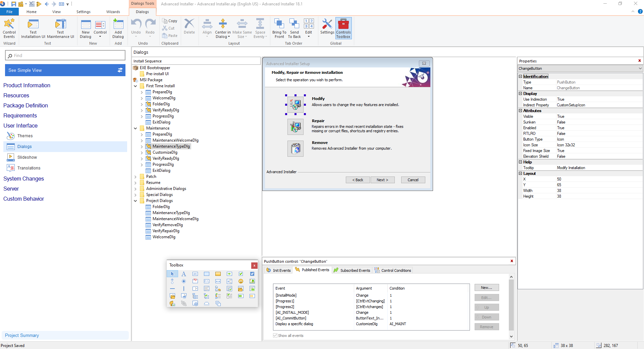Screen dimensions: 644x349
Task: Uncheck the Show all events checkbox
Action: (x=275, y=335)
